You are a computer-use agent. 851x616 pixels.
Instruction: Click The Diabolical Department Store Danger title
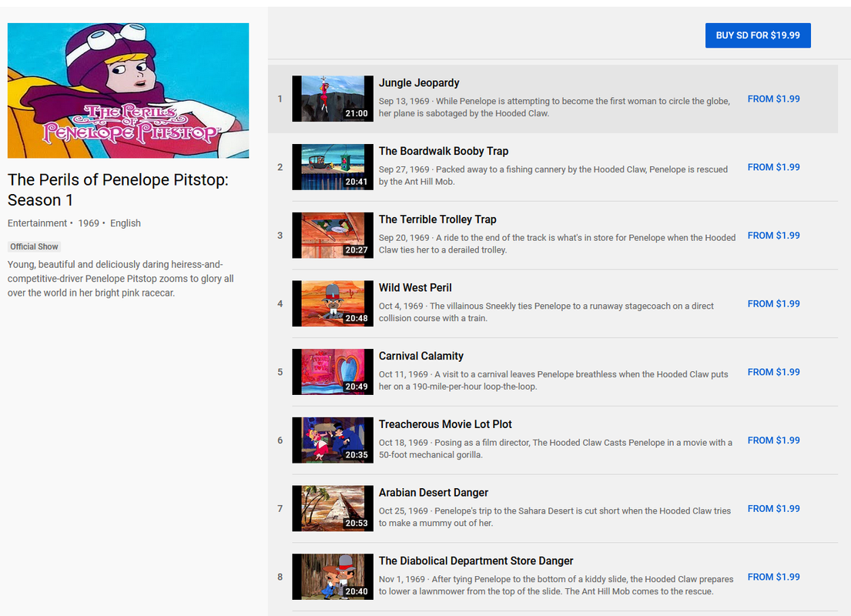point(476,561)
